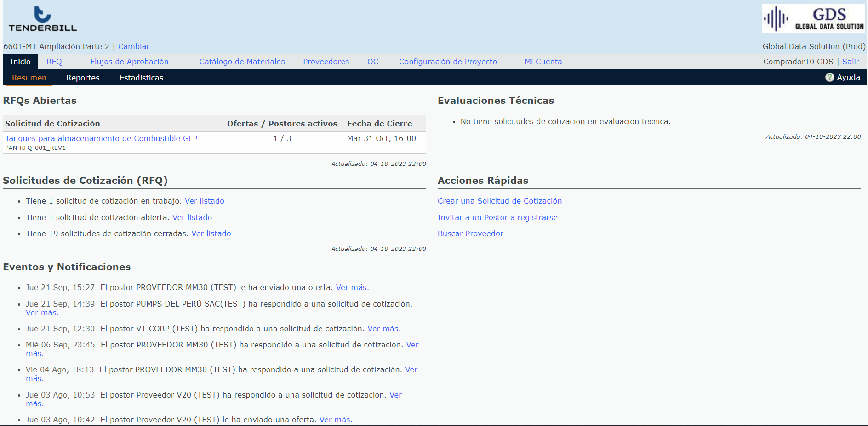This screenshot has width=868, height=426.
Task: Click the GDS Global Data Solution logo
Action: [813, 19]
